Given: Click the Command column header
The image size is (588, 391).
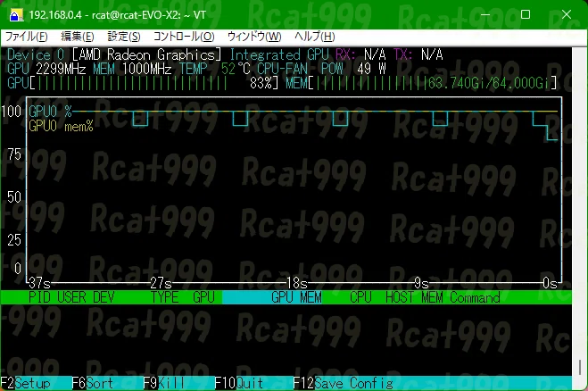Looking at the screenshot, I should (x=475, y=297).
